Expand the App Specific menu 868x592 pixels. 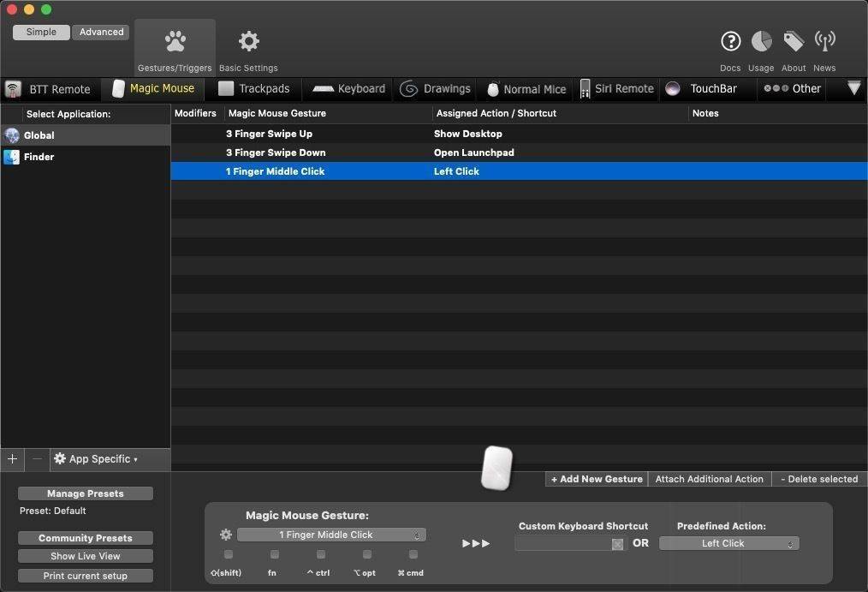[96, 459]
